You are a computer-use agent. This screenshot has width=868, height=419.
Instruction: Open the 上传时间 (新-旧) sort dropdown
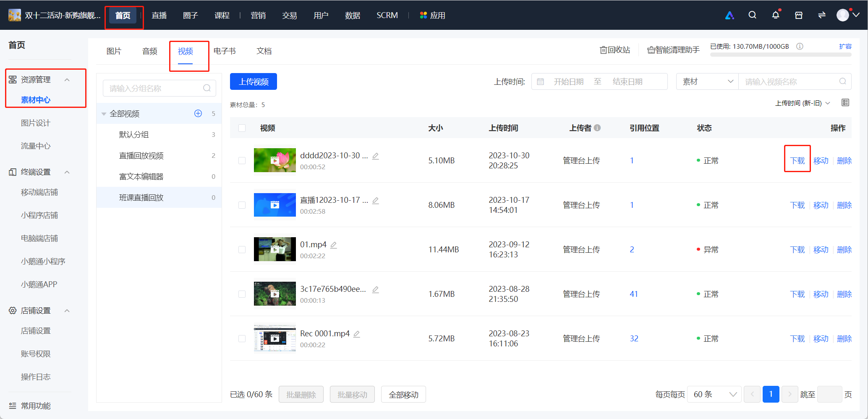pyautogui.click(x=802, y=103)
